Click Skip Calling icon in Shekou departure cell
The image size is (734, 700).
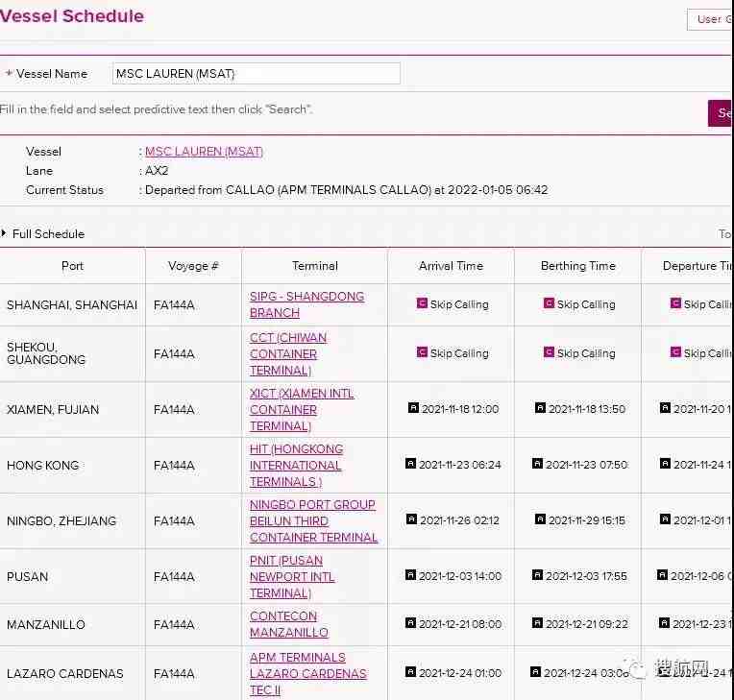pos(675,351)
